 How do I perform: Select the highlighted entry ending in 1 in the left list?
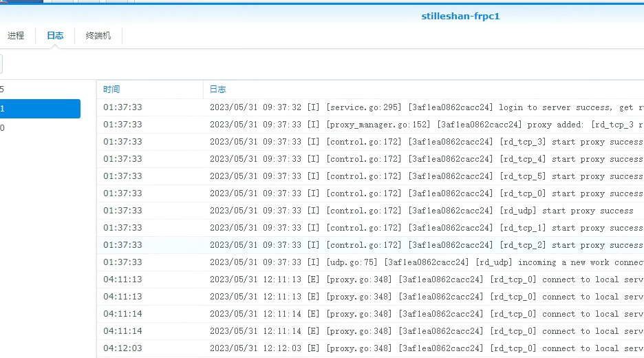pyautogui.click(x=39, y=109)
